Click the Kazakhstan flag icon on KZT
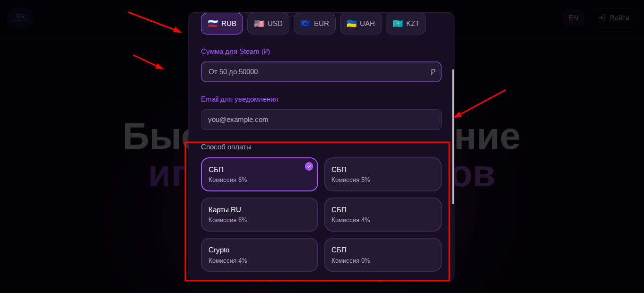Image resolution: width=644 pixels, height=293 pixels. tap(398, 24)
